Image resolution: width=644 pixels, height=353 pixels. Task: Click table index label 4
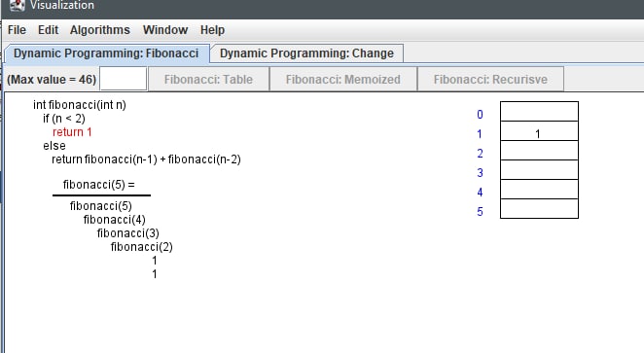tap(480, 193)
